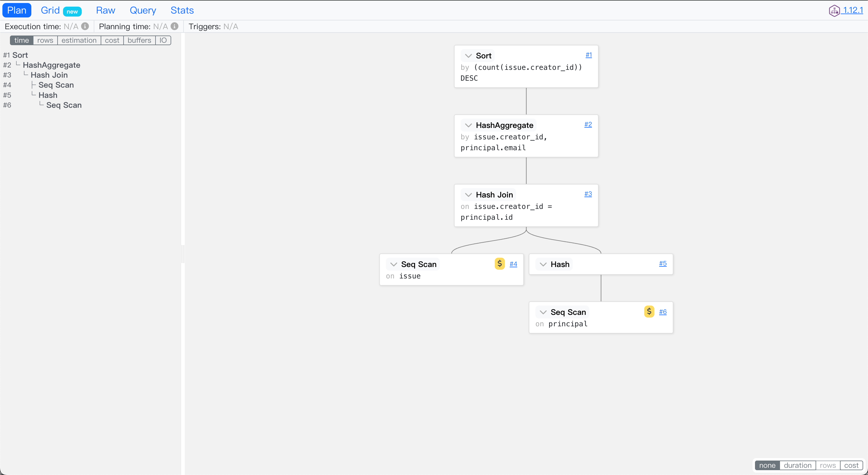Switch to the Stats tab
868x475 pixels.
[x=182, y=11]
